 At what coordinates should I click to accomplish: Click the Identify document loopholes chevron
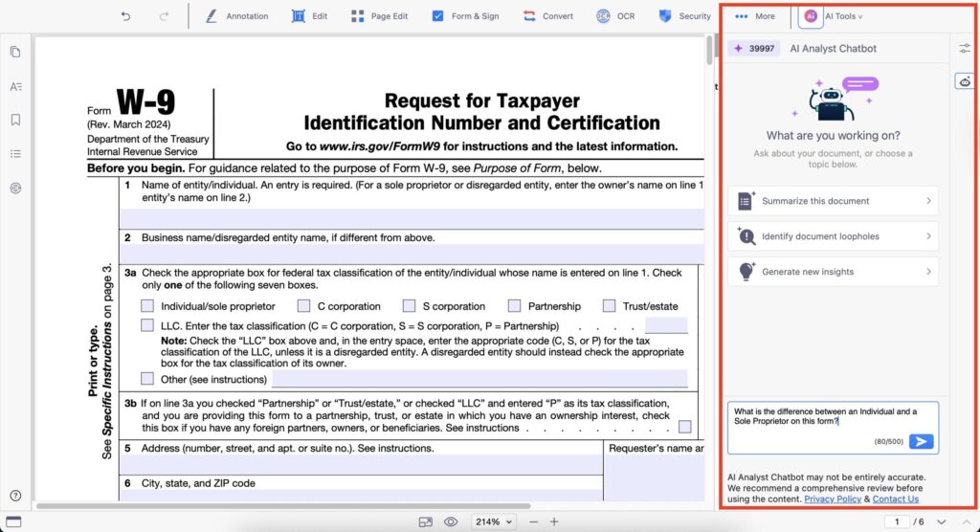[928, 236]
